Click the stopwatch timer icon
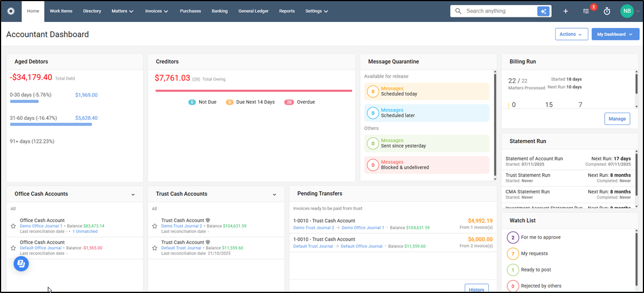This screenshot has width=644, height=293. [607, 11]
